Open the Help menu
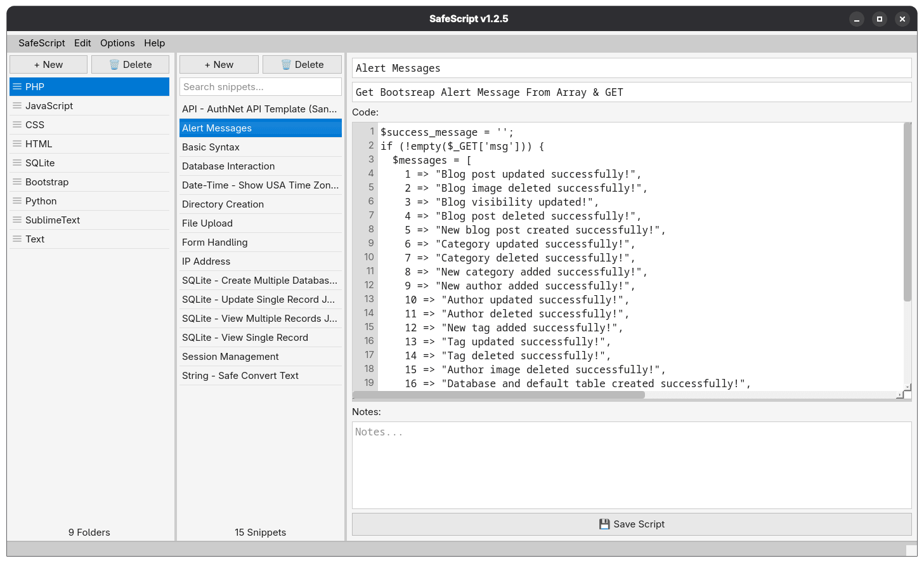 (x=154, y=43)
